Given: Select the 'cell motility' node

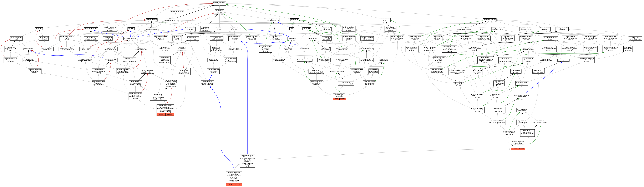Looking at the screenshot, I should (x=307, y=29).
